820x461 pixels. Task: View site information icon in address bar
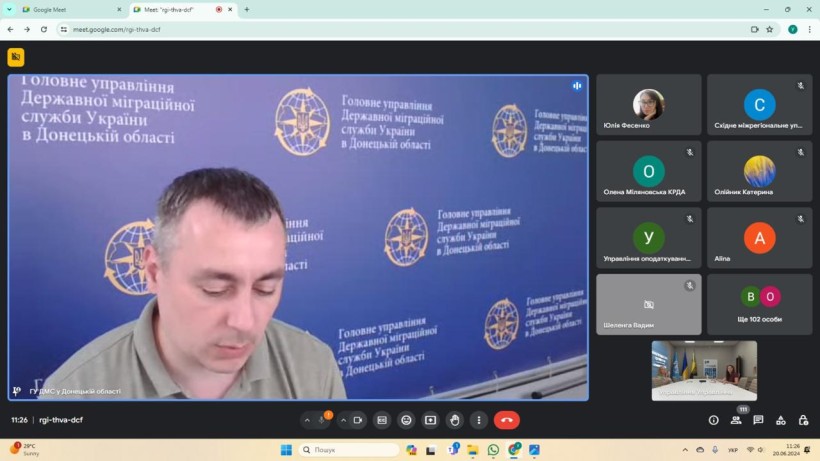(x=64, y=29)
